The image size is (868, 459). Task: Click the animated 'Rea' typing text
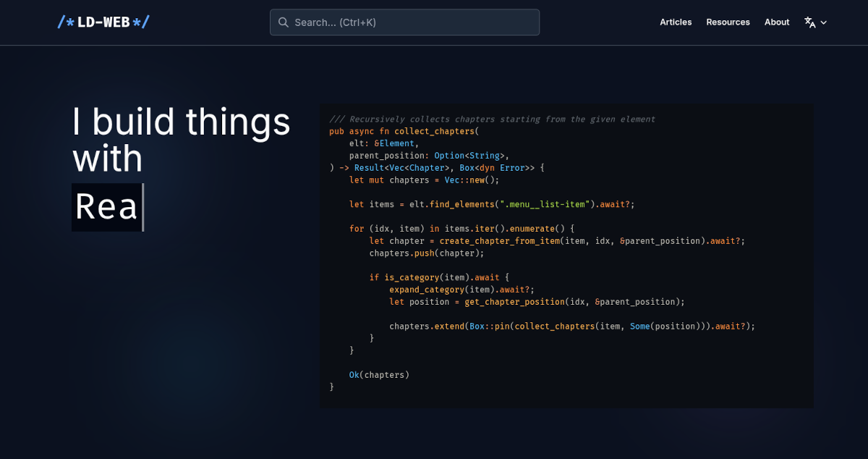106,207
